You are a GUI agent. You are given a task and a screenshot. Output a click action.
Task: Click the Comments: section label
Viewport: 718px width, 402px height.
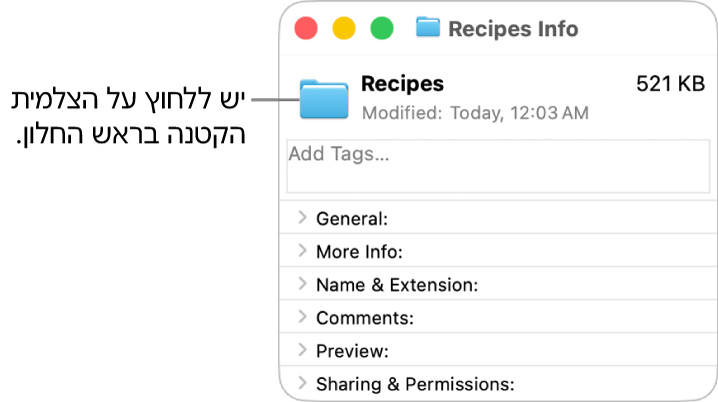click(x=364, y=318)
